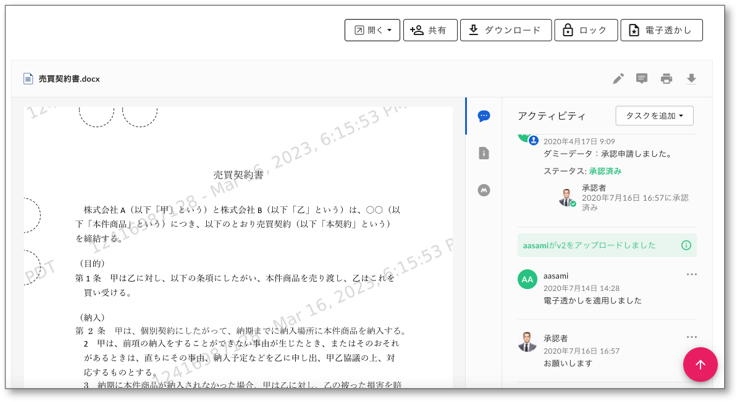Click the 売買契約書.docx document file icon
Screen dimensions: 738x402
[28, 79]
